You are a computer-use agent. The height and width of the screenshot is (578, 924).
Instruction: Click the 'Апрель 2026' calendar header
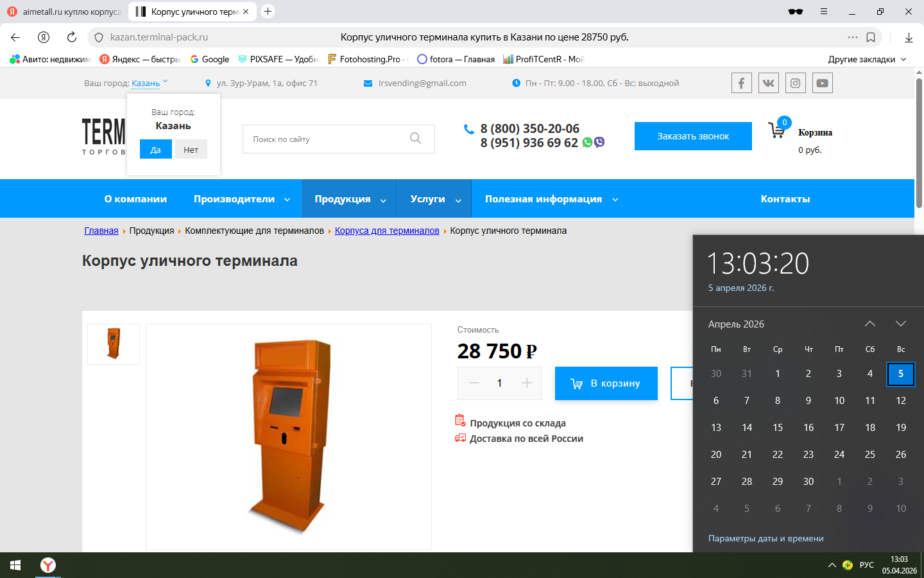tap(736, 324)
